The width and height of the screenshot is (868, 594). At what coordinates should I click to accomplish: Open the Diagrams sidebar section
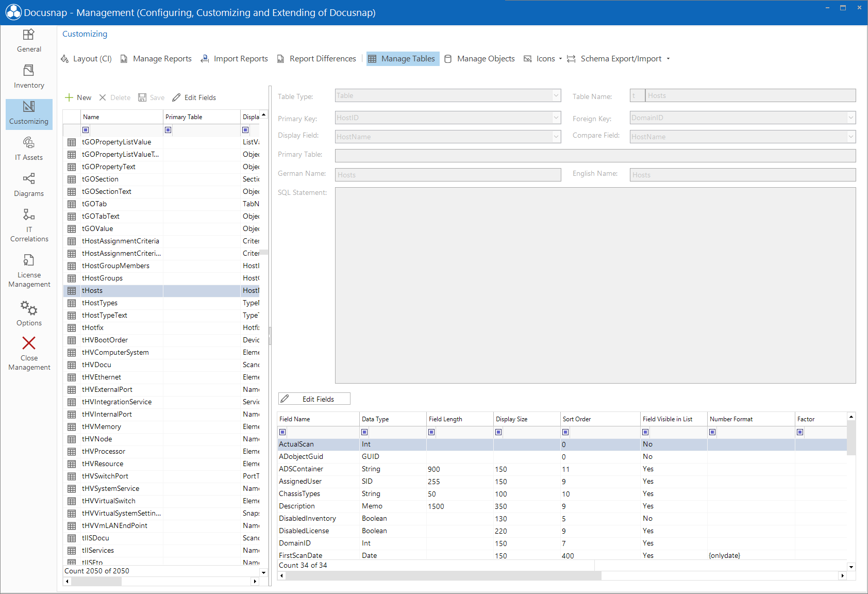(29, 185)
